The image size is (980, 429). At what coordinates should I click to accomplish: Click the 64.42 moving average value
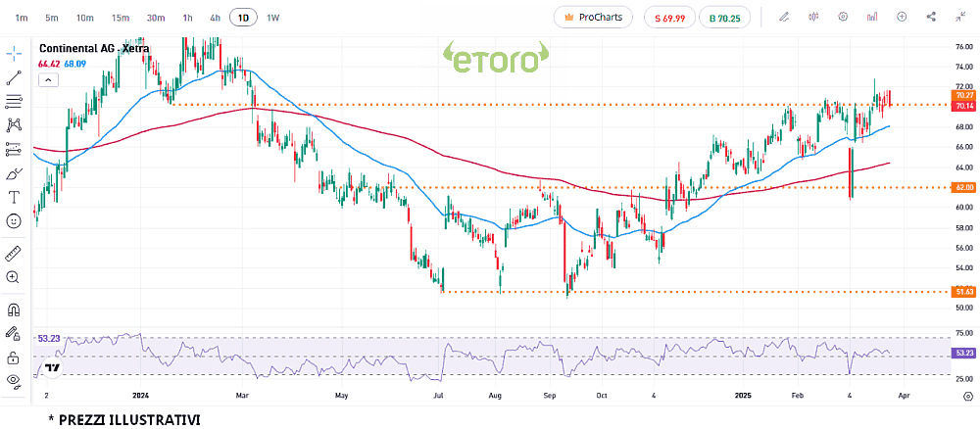[49, 63]
